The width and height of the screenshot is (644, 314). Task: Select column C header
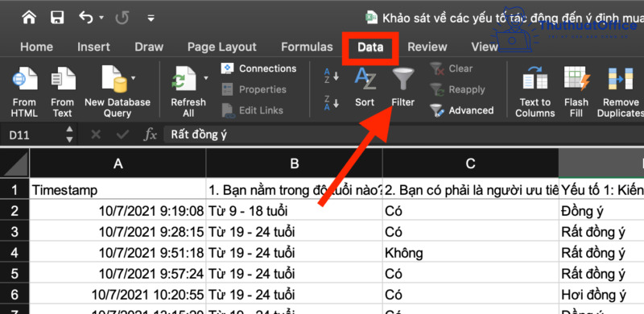[470, 163]
